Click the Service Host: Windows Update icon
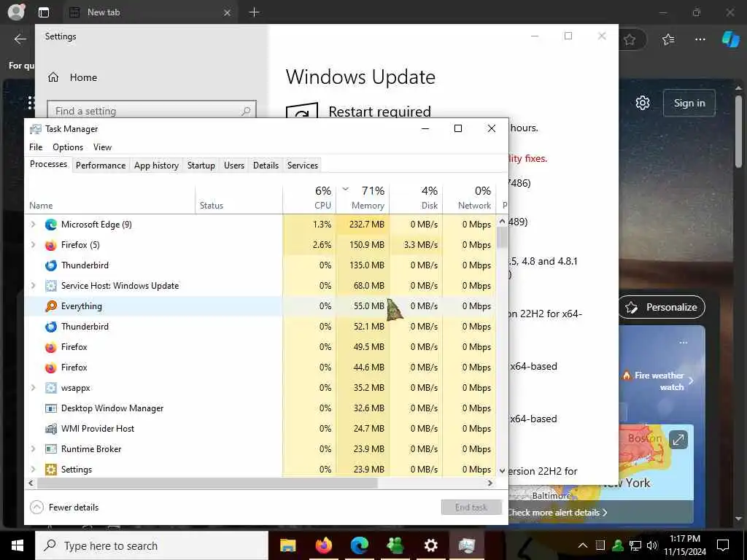The image size is (747, 560). (51, 286)
